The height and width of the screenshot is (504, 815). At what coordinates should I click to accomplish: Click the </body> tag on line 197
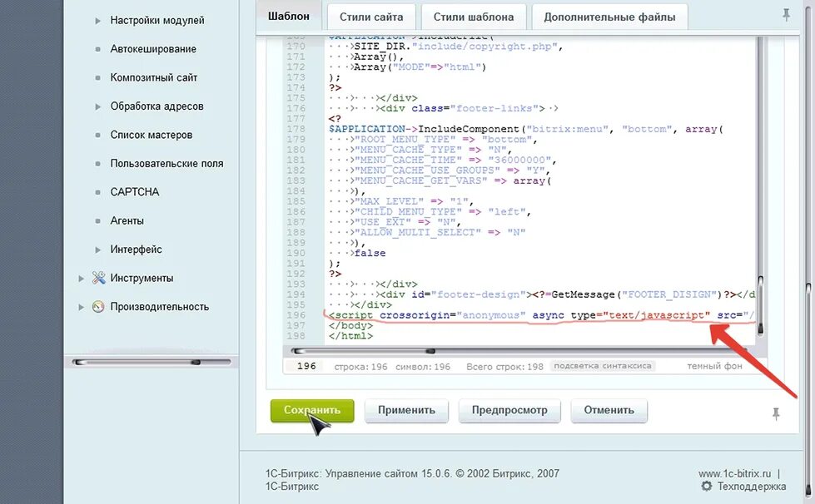click(350, 325)
